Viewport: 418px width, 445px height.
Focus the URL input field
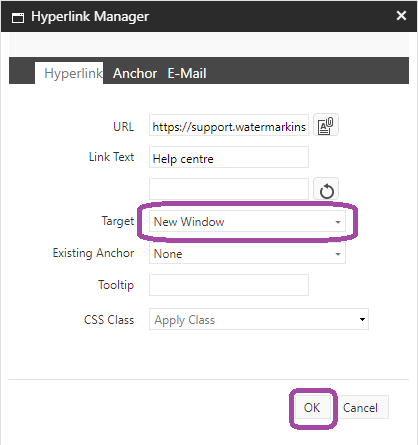tap(229, 125)
